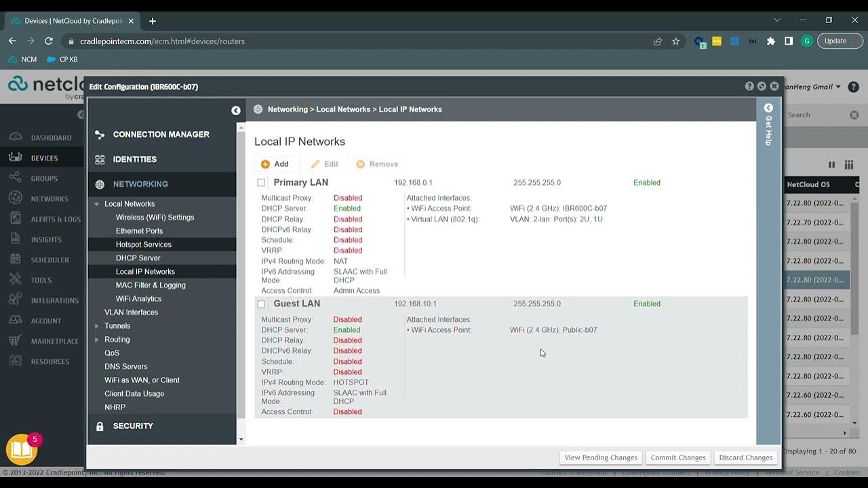This screenshot has width=868, height=488.
Task: Open the browser extensions puzzle icon
Action: click(x=770, y=41)
